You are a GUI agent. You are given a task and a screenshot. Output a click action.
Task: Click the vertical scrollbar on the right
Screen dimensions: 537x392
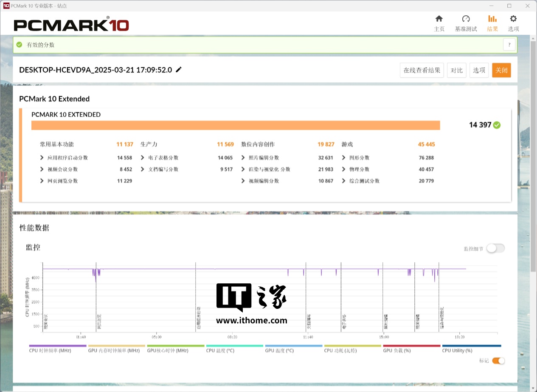coord(534,153)
